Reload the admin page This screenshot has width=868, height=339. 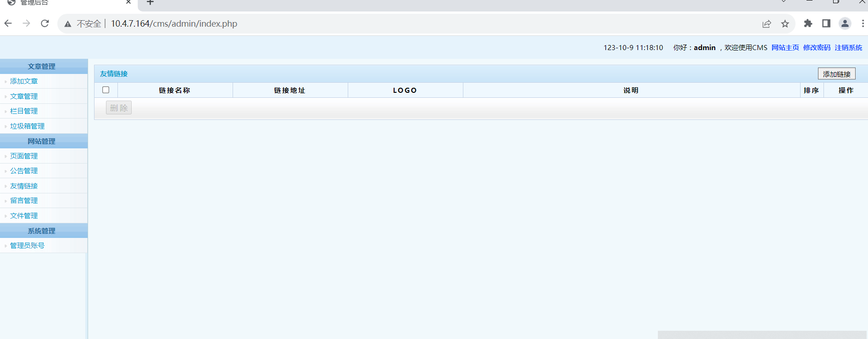point(45,23)
